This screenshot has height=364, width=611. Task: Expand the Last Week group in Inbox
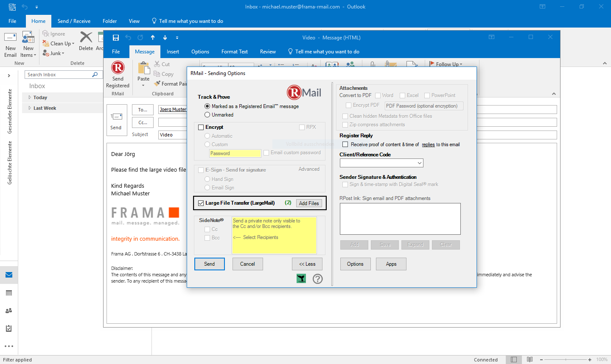pyautogui.click(x=30, y=108)
